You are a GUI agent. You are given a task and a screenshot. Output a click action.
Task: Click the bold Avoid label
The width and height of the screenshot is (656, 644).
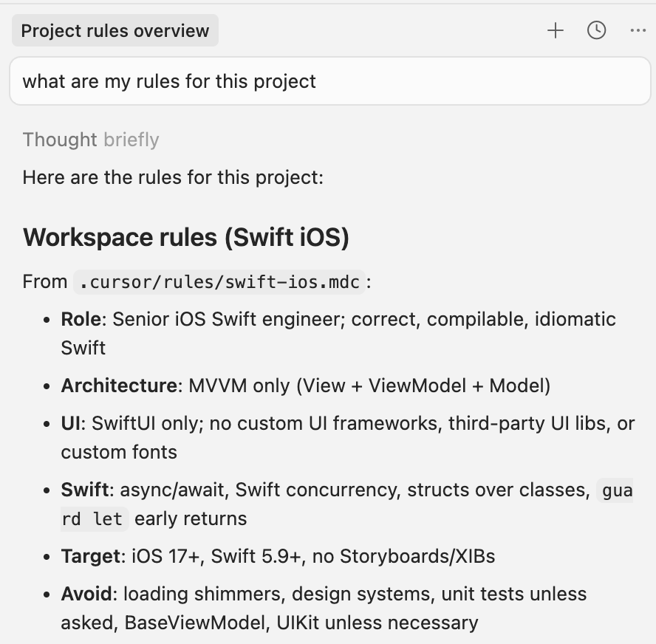[86, 594]
